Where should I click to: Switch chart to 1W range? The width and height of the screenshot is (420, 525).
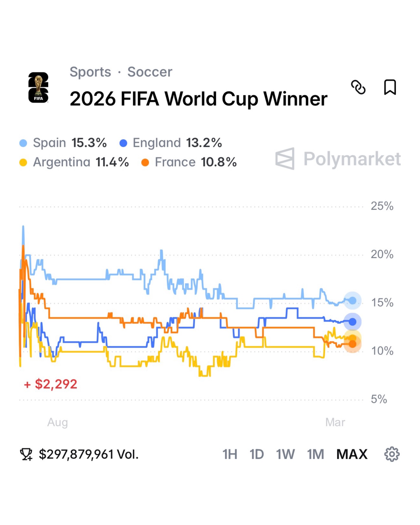(x=285, y=454)
